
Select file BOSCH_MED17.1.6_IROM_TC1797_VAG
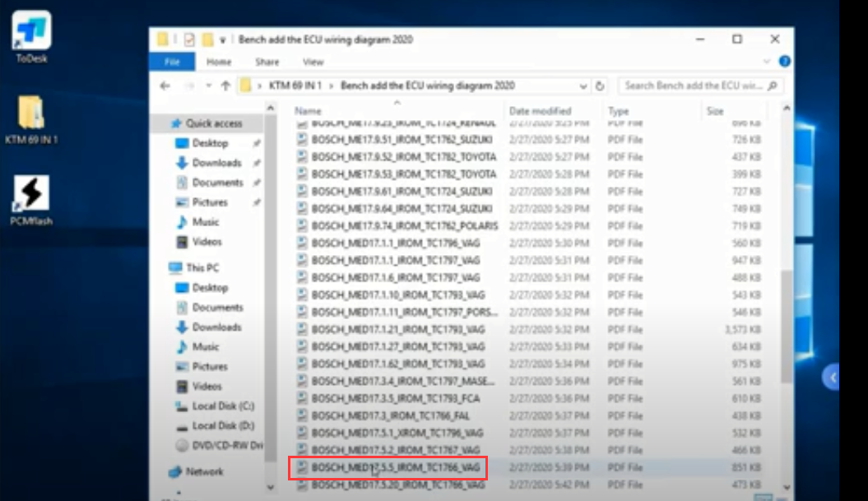[396, 277]
